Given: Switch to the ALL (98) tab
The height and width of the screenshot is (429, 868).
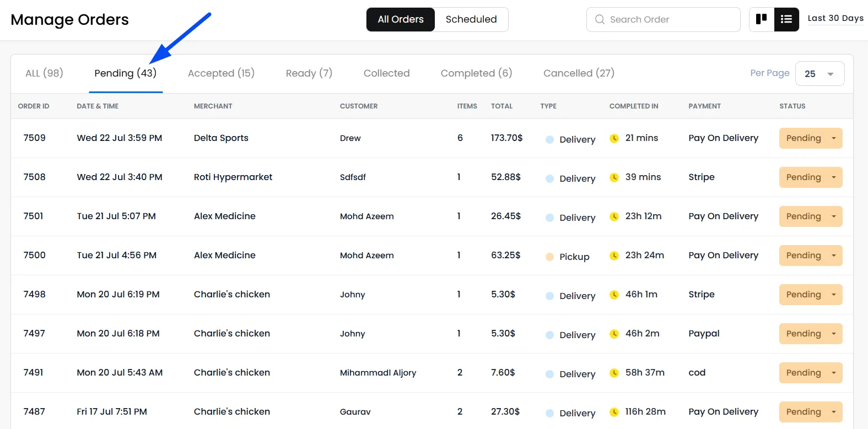Looking at the screenshot, I should pos(44,73).
